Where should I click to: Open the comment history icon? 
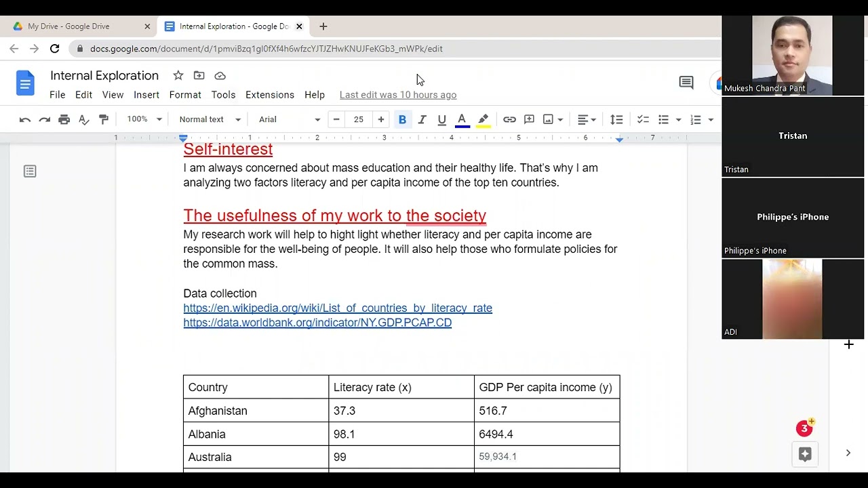[686, 83]
